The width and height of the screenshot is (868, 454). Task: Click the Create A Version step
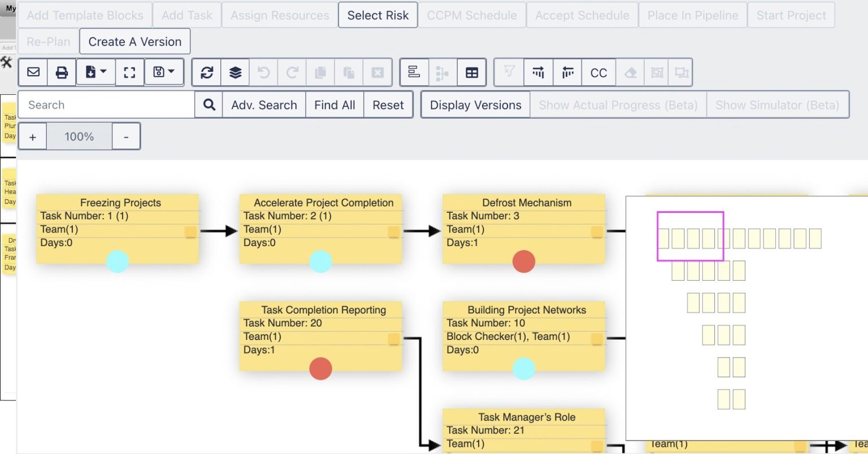[135, 42]
